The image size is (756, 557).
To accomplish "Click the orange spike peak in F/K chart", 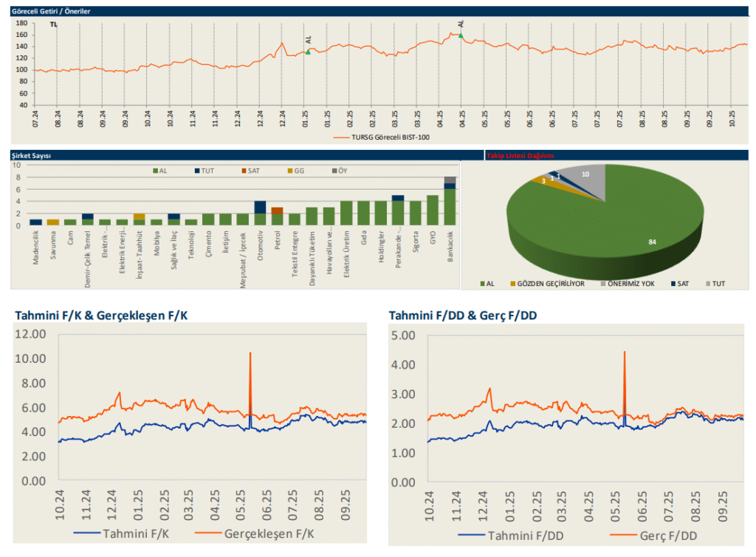I will 250,355.
